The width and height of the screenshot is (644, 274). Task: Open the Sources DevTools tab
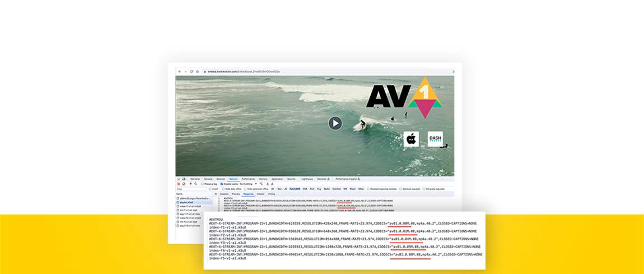point(221,179)
